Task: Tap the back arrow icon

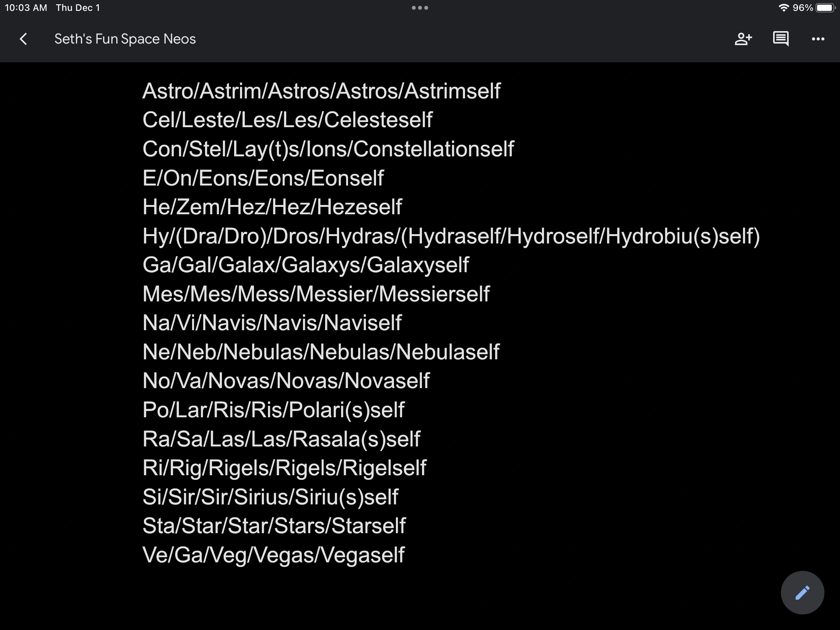Action: point(24,39)
